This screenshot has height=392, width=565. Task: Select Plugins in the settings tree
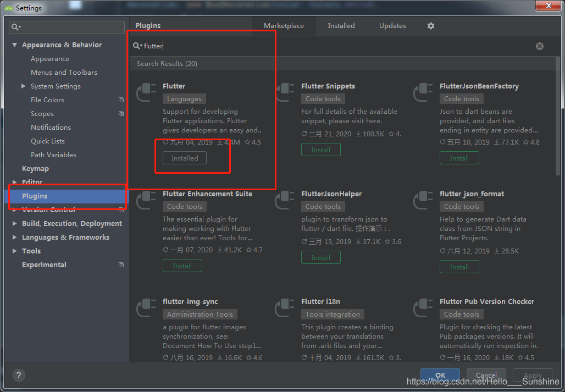67,196
